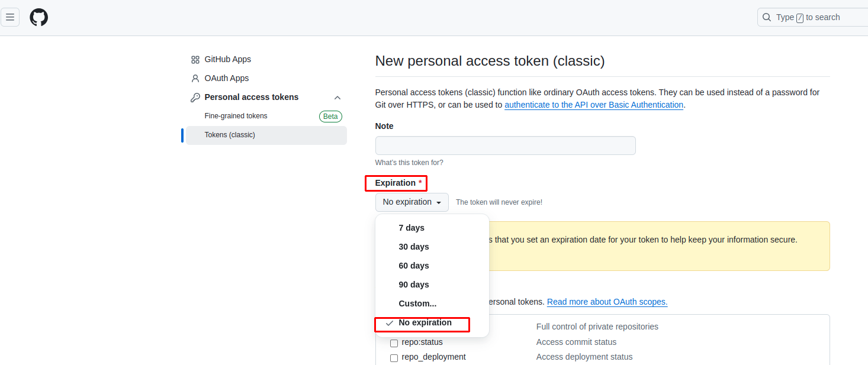This screenshot has width=868, height=365.
Task: Click the Personal access tokens key icon
Action: pyautogui.click(x=195, y=98)
